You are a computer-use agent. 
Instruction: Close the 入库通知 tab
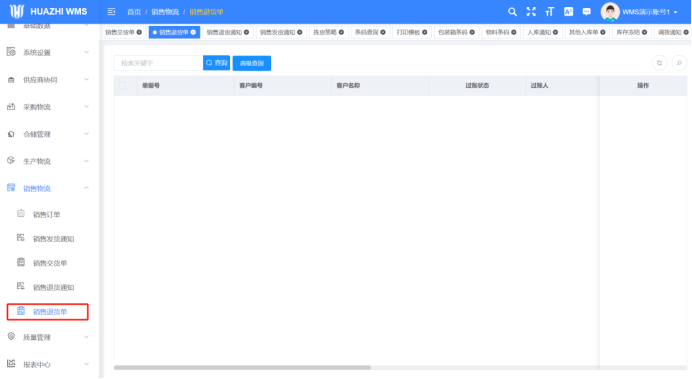[555, 32]
